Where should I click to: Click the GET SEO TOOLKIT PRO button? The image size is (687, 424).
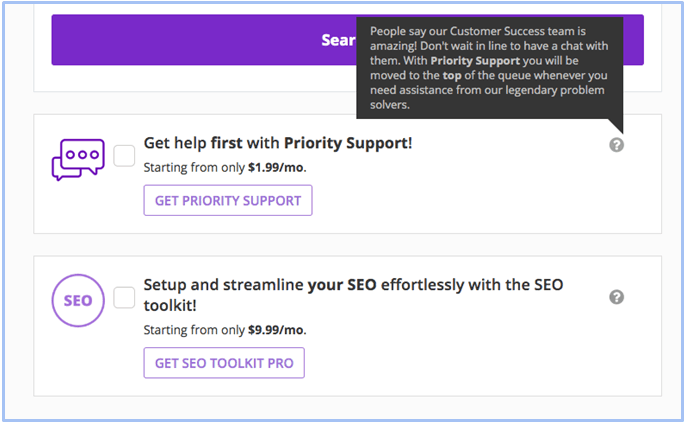point(224,363)
